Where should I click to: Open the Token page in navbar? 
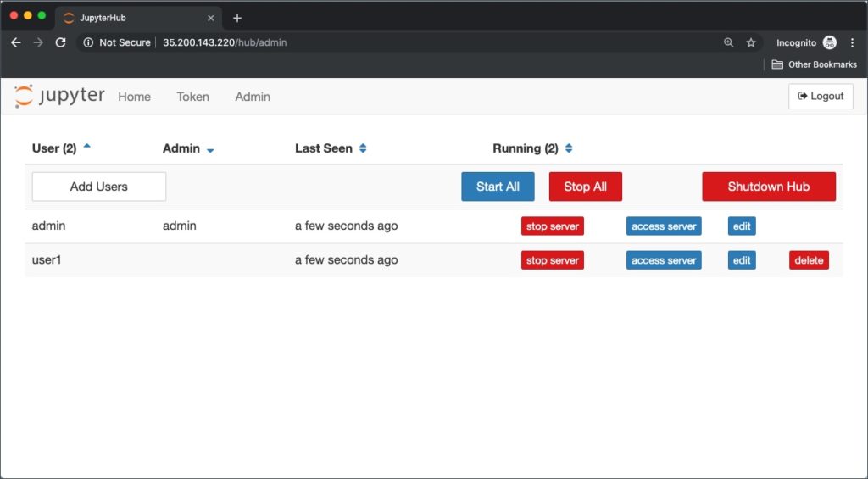192,97
